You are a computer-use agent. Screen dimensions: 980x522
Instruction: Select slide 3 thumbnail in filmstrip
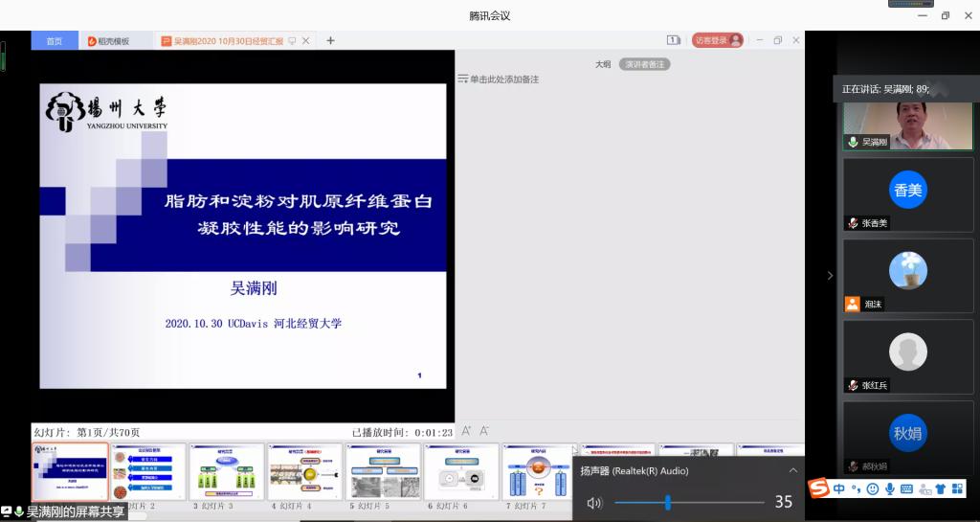227,470
